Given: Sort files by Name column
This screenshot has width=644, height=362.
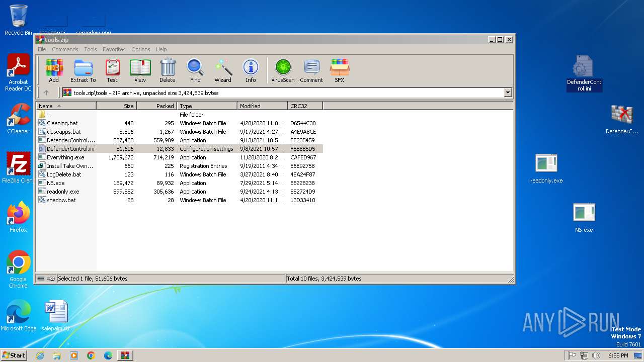Looking at the screenshot, I should point(66,106).
